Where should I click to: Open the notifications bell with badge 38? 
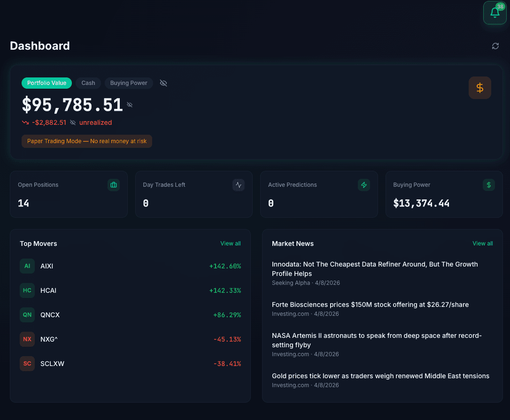coord(495,13)
